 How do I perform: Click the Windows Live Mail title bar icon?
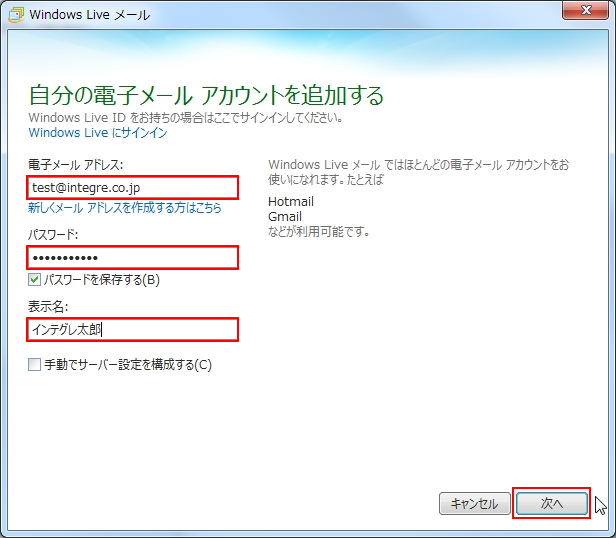click(x=16, y=15)
